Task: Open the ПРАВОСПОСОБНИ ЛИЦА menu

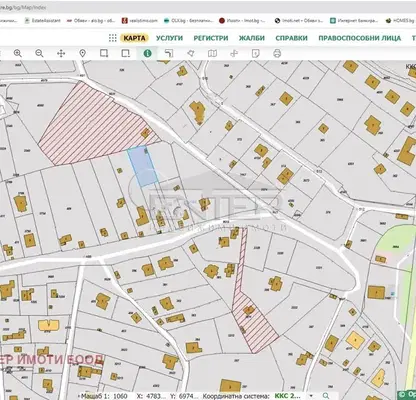Action: pyautogui.click(x=360, y=38)
